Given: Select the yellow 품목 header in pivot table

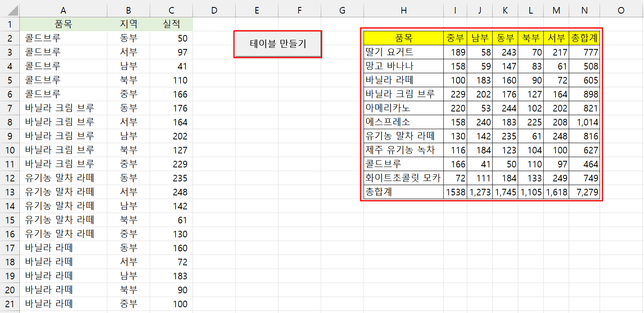Looking at the screenshot, I should tap(403, 38).
